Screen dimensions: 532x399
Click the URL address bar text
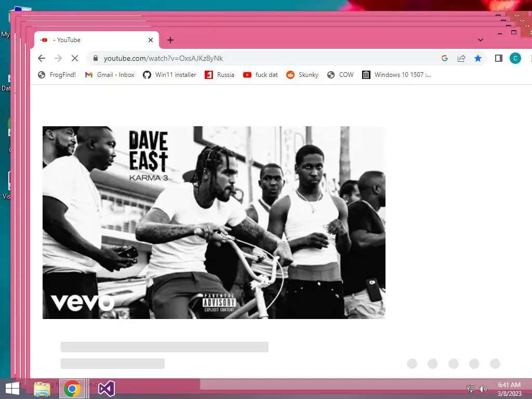click(163, 58)
